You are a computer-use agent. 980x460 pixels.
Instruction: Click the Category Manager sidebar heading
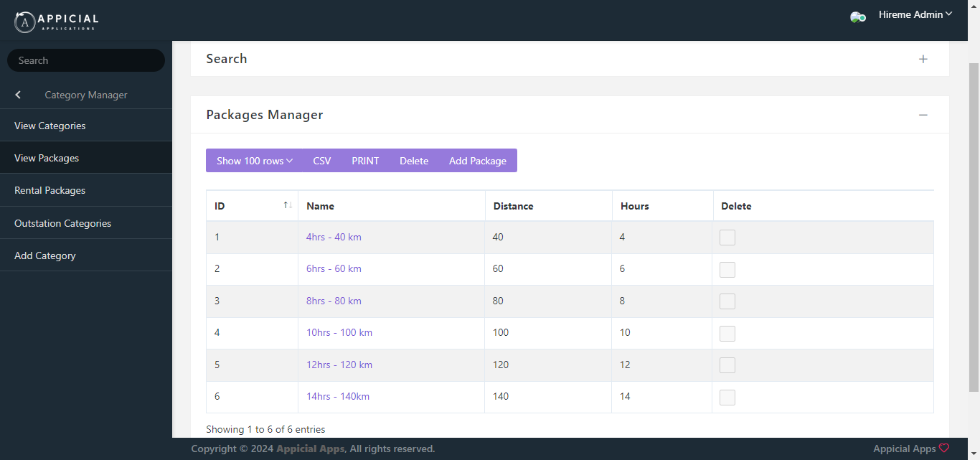[86, 95]
